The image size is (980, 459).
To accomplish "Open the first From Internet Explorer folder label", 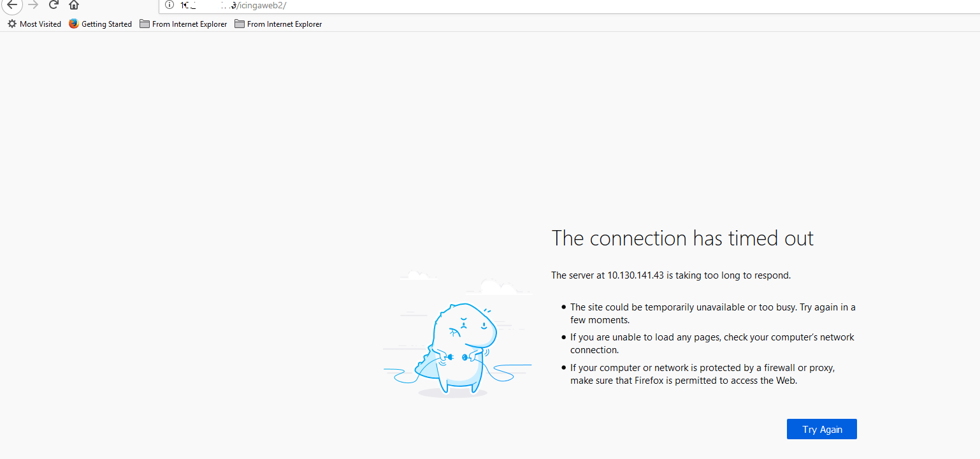I will (x=189, y=24).
